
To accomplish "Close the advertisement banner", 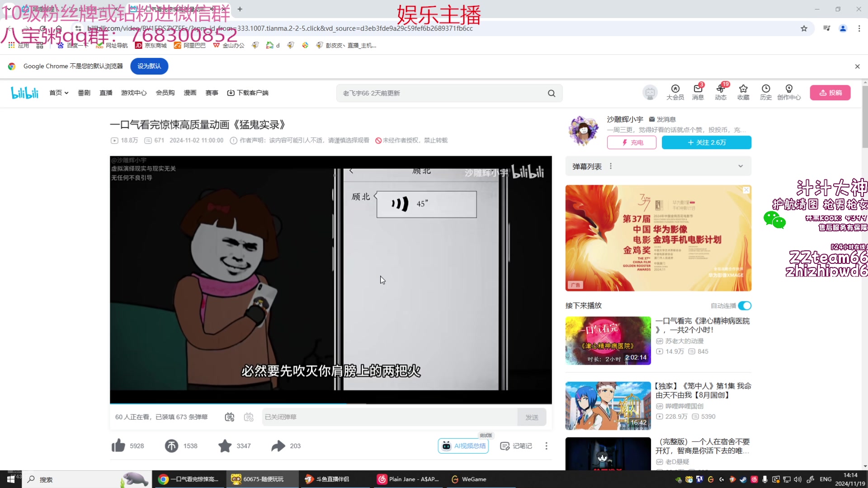I will point(746,190).
